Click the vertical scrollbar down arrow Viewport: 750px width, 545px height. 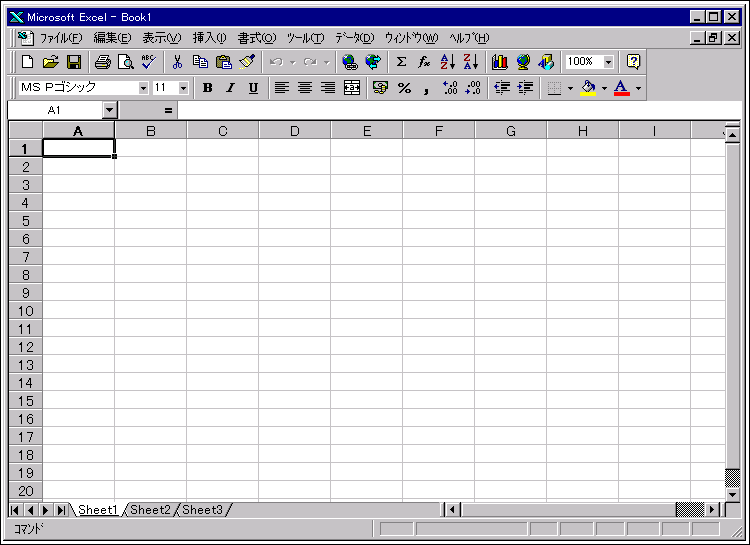tap(733, 494)
